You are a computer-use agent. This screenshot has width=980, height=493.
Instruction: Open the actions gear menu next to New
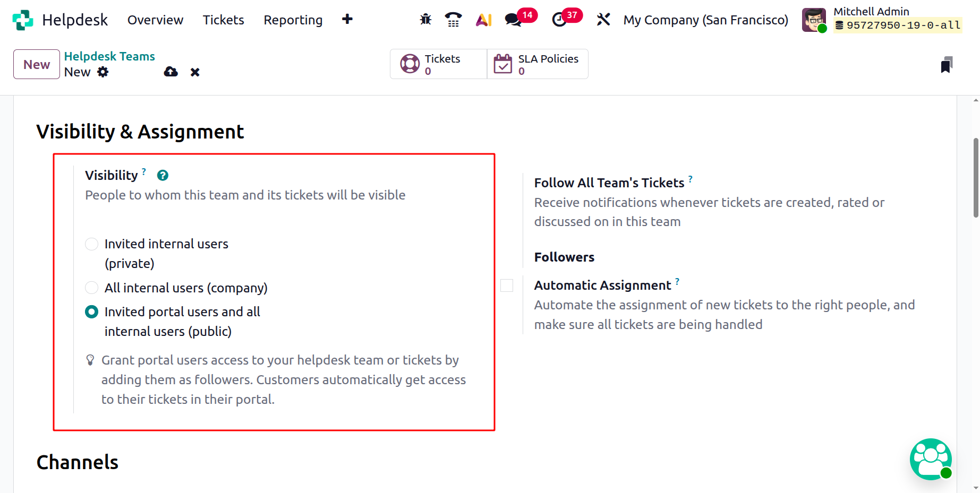[104, 72]
